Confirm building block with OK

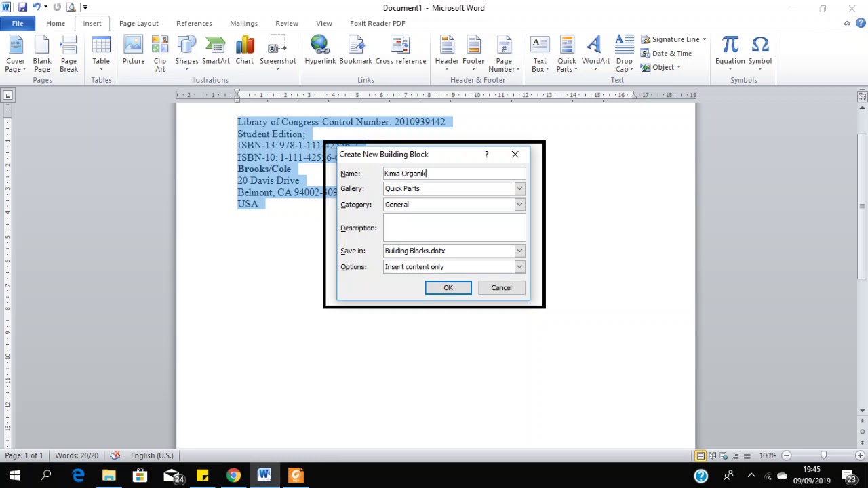tap(448, 288)
